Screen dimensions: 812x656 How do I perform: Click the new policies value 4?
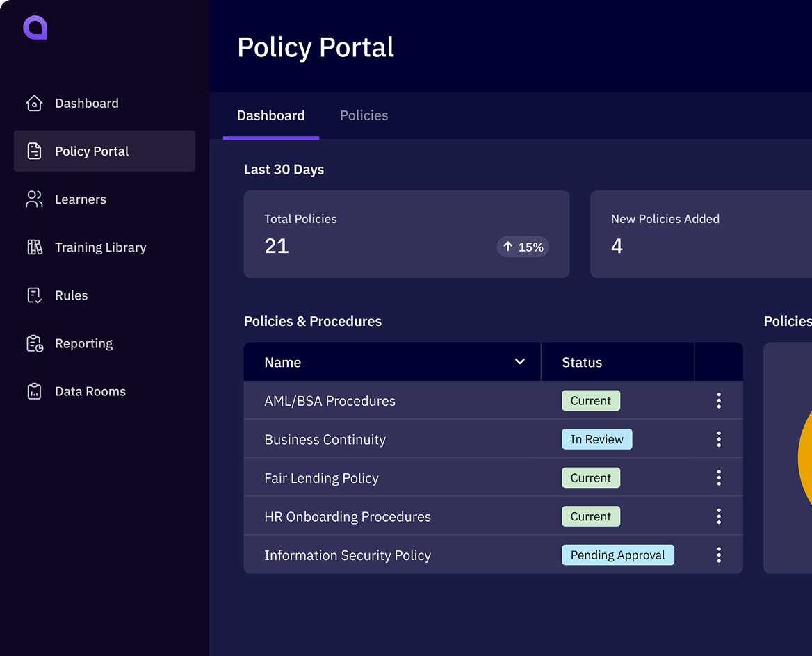[x=617, y=246]
